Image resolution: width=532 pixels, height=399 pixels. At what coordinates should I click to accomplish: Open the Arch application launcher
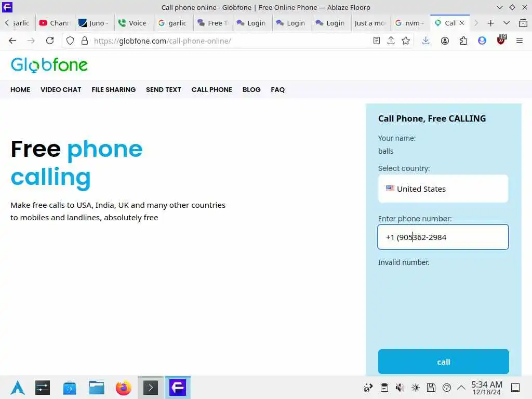coord(18,388)
